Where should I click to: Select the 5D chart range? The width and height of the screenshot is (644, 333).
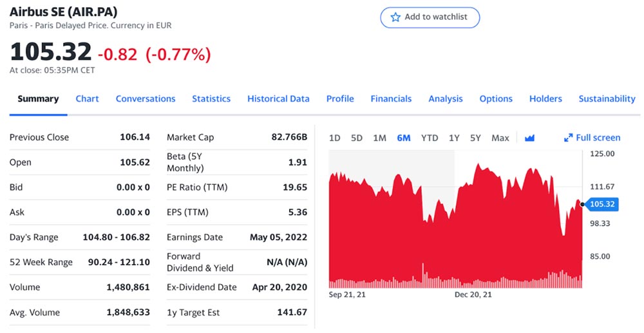tap(357, 138)
